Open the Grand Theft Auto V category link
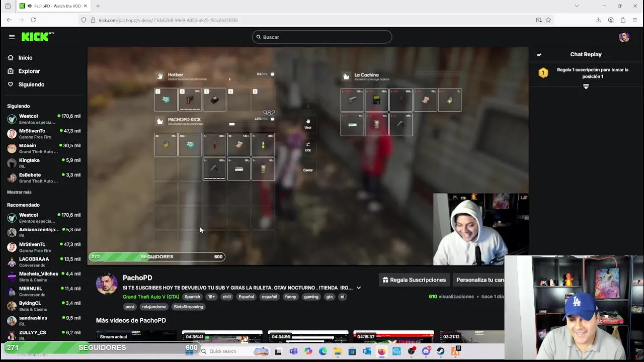 (x=151, y=297)
